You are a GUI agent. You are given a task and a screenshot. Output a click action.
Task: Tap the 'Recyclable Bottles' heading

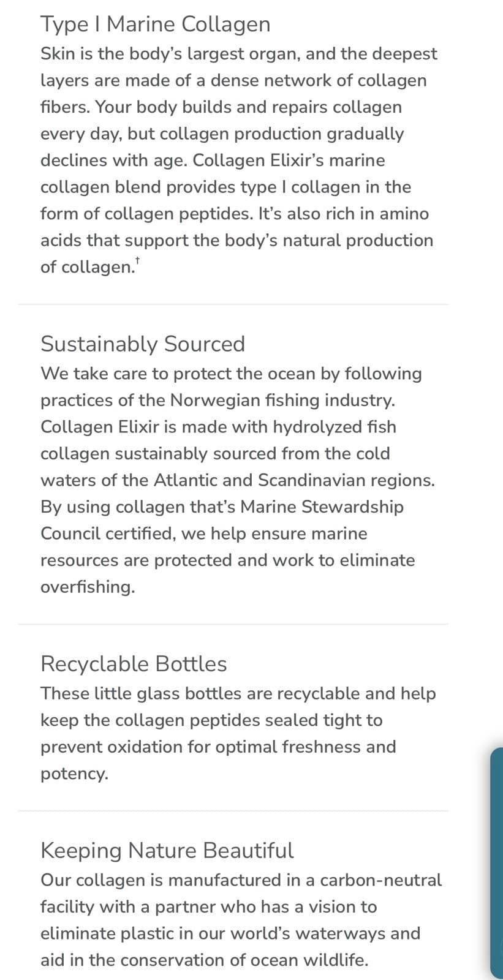click(x=134, y=663)
